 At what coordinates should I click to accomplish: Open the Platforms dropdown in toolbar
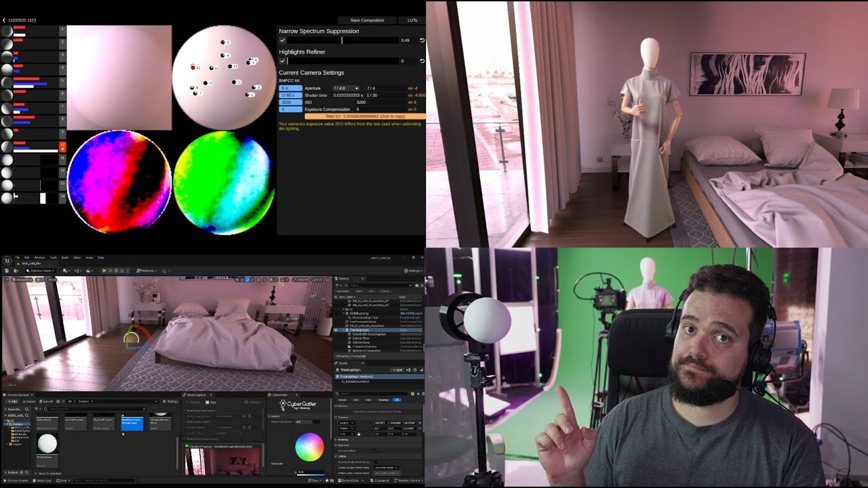pyautogui.click(x=146, y=270)
